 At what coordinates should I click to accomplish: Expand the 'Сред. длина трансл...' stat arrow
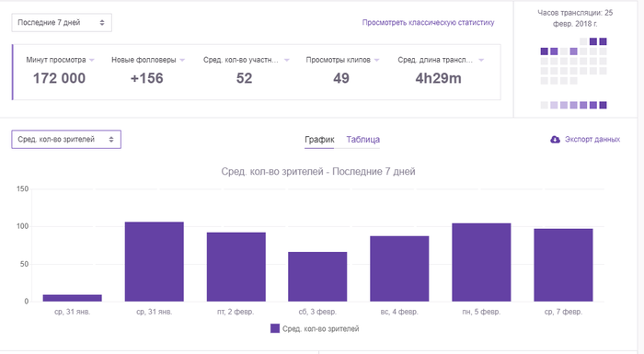tap(481, 60)
